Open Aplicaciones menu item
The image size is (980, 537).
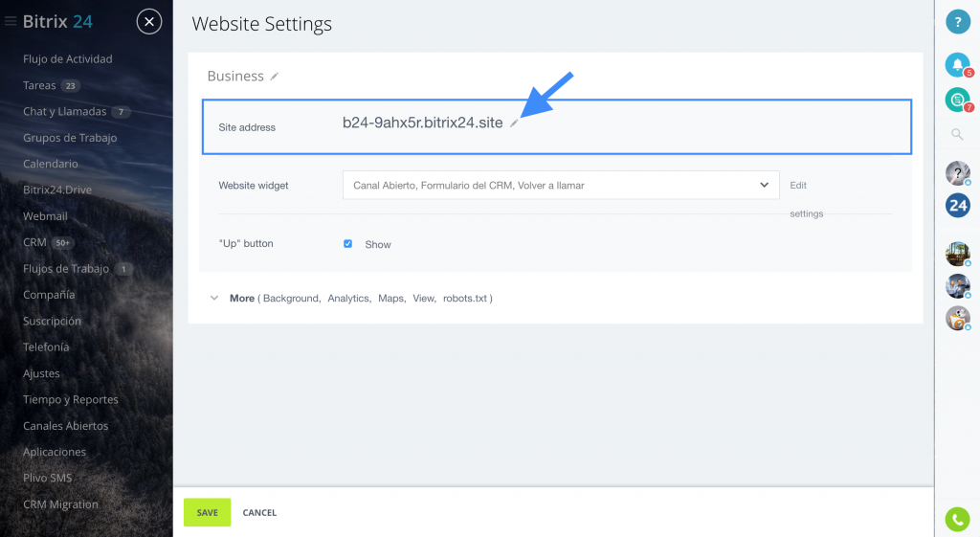tap(55, 452)
